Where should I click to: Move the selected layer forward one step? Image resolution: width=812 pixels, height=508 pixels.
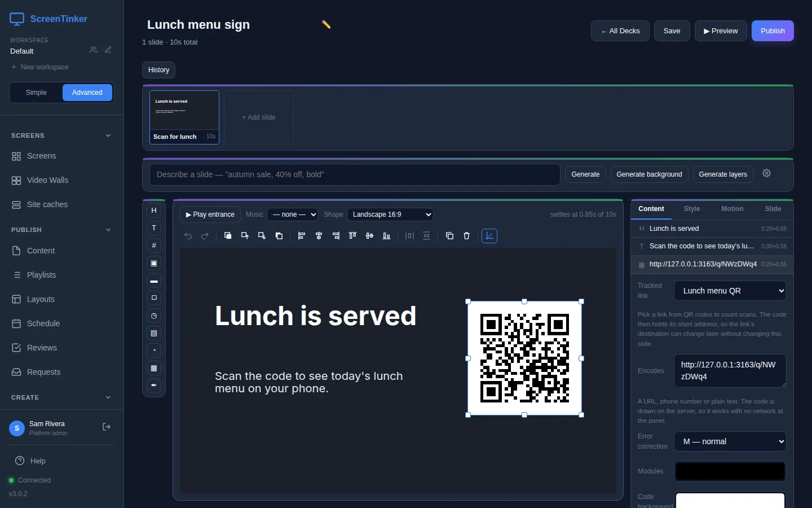click(x=245, y=236)
